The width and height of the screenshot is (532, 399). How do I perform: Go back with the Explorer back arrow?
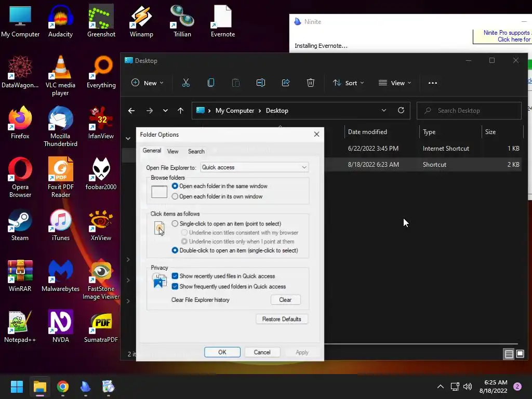point(131,111)
